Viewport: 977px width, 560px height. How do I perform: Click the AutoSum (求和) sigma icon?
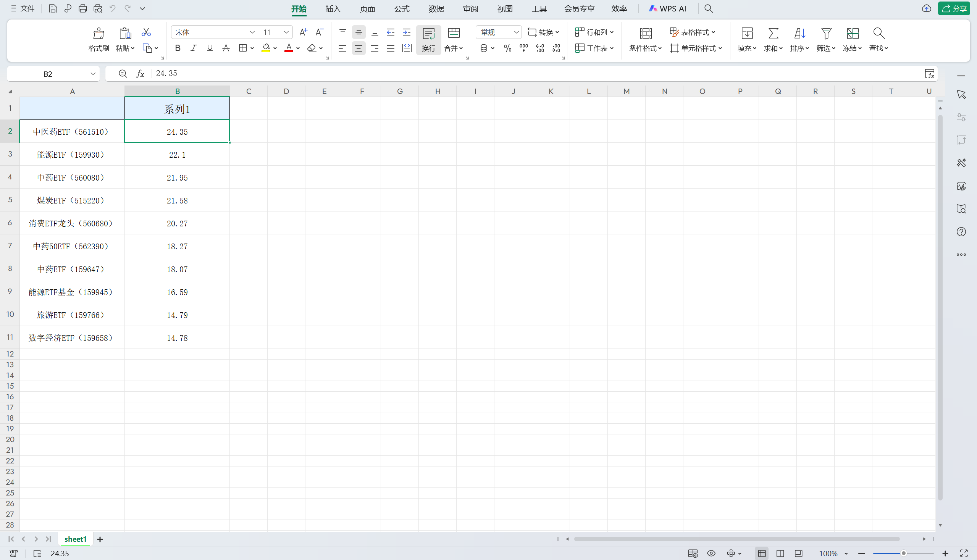pyautogui.click(x=773, y=34)
